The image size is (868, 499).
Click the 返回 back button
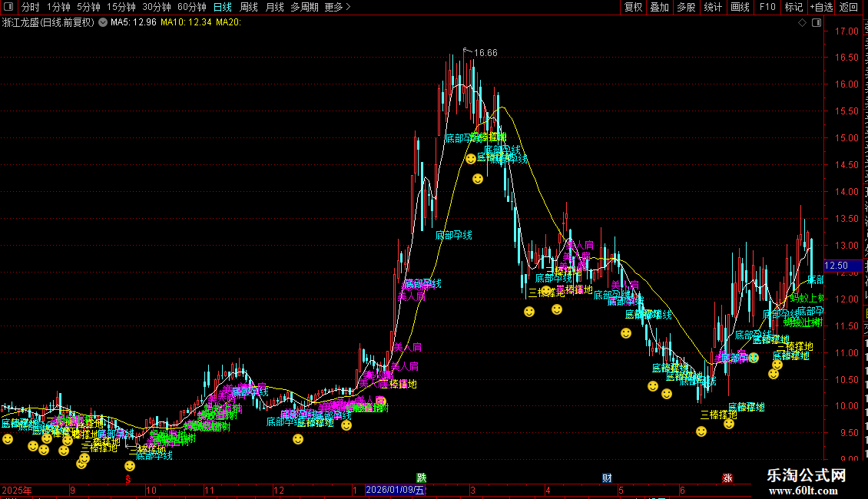(849, 7)
